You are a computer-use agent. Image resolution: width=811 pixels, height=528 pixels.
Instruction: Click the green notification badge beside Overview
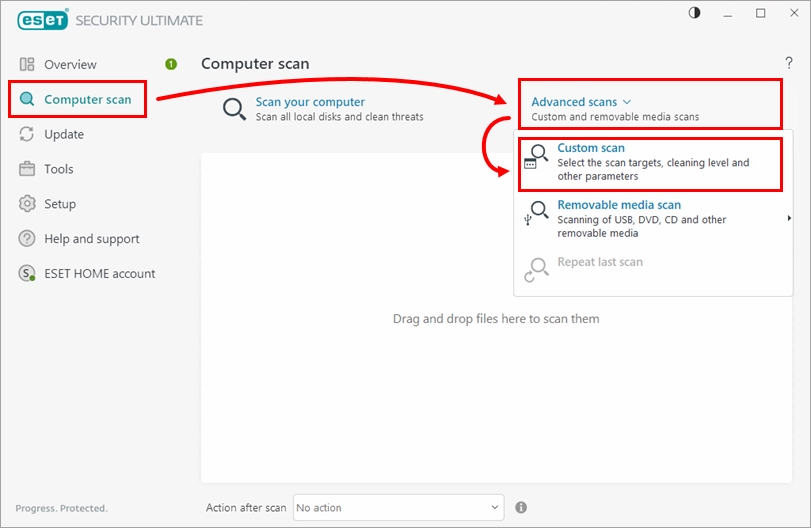pos(171,64)
